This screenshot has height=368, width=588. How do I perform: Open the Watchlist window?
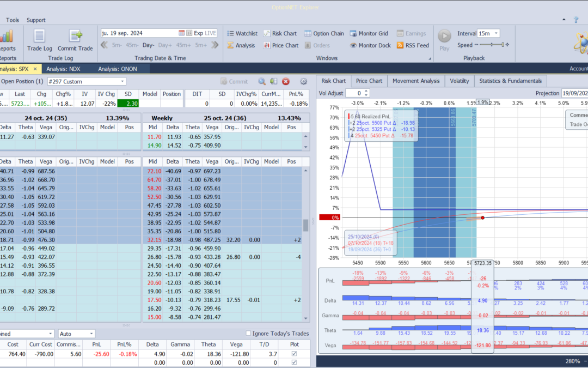click(x=242, y=33)
